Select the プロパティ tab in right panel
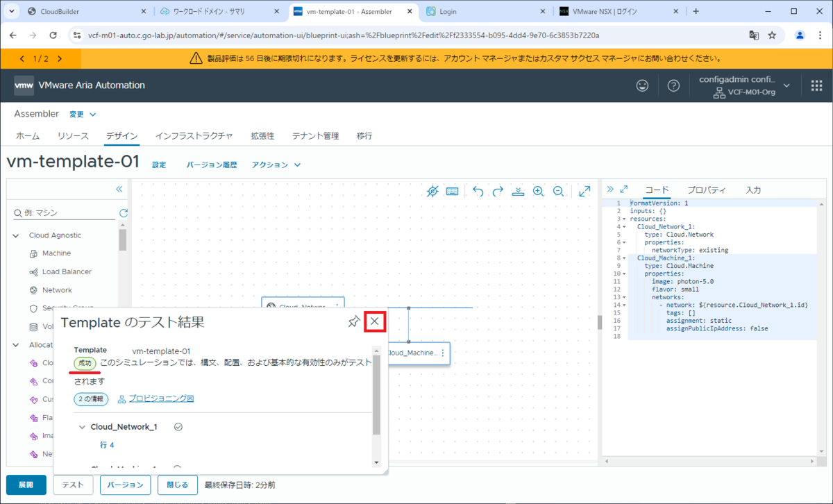The width and height of the screenshot is (833, 504). (x=707, y=190)
